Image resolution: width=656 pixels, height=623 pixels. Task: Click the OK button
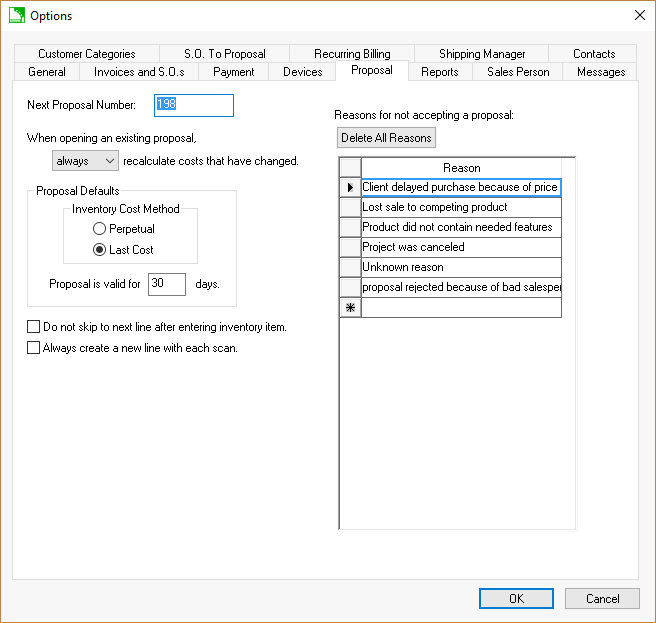516,598
